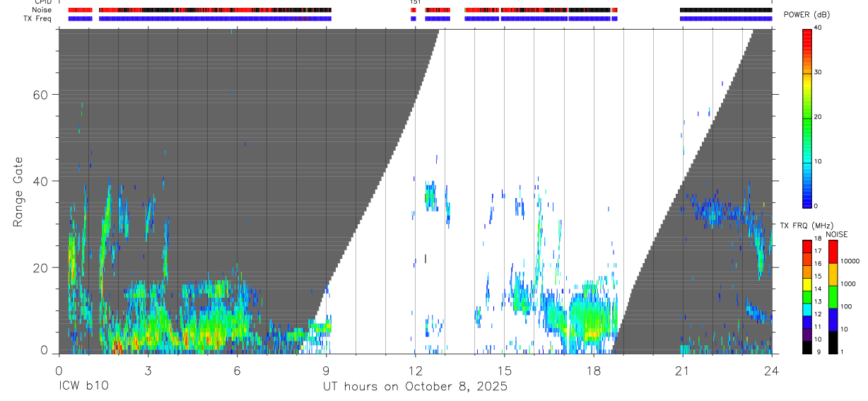
Task: Click the black 9–10 MHz swatch in the TX FRQ legend
Action: coord(807,346)
